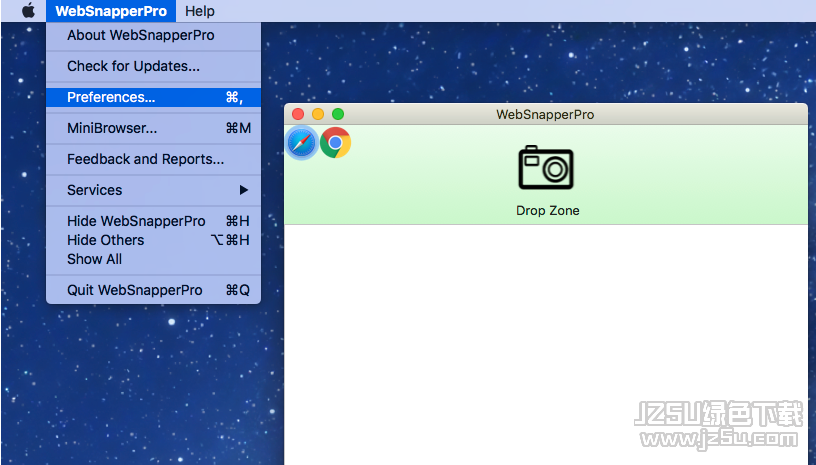Select Hide Others menu entry

(154, 240)
